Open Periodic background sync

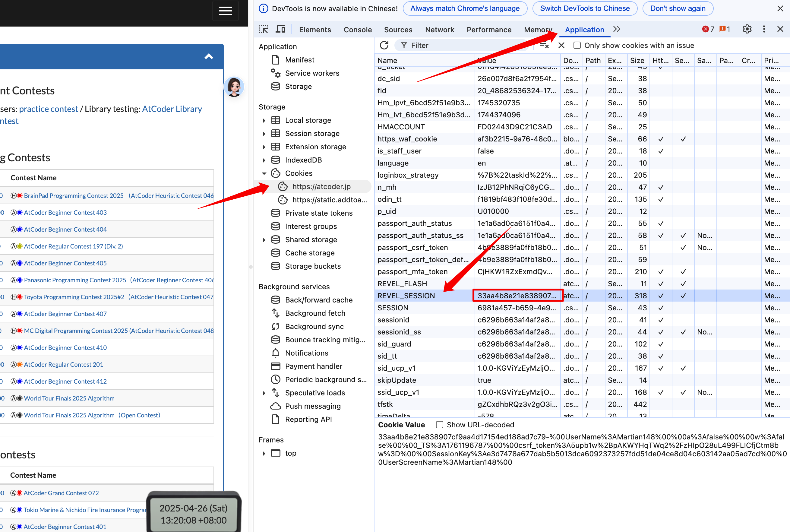click(x=326, y=380)
